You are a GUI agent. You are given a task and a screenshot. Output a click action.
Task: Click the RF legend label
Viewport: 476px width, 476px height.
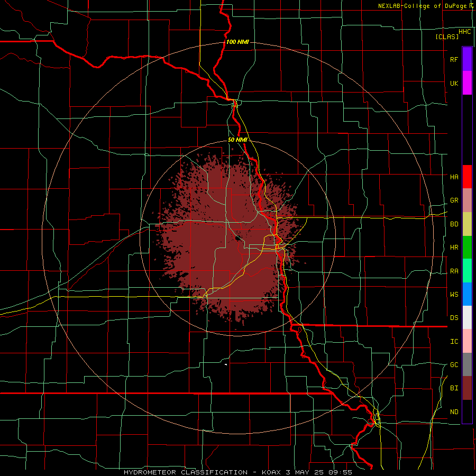click(x=454, y=59)
